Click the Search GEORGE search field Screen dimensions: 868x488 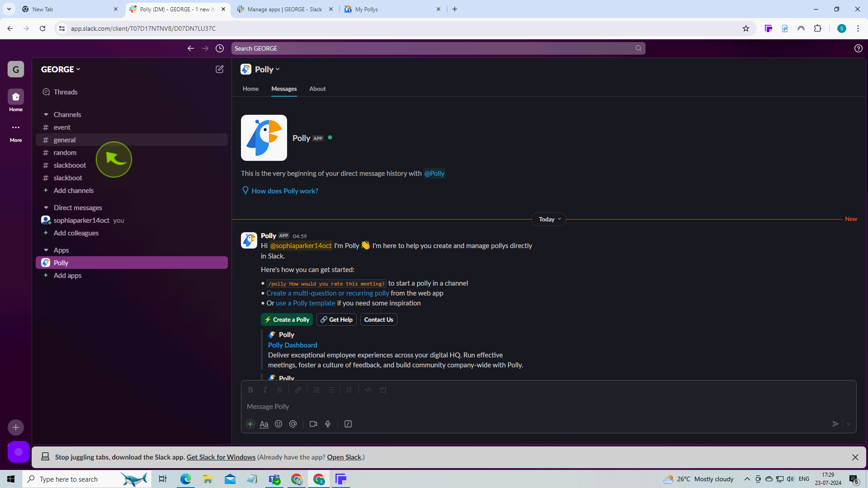click(438, 48)
